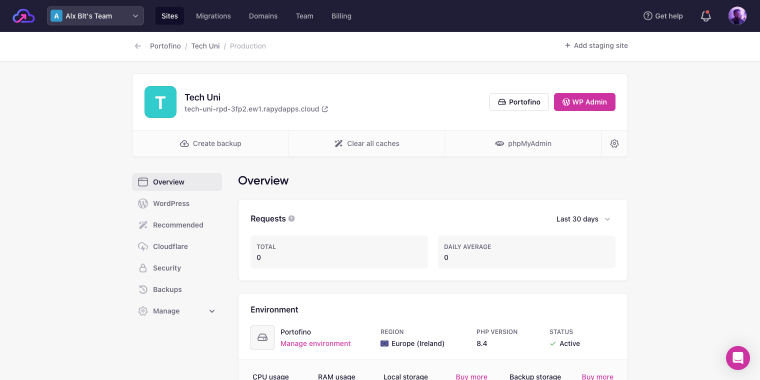Screen dimensions: 760x380
Task: Open the Last 30 days dropdown
Action: click(583, 219)
